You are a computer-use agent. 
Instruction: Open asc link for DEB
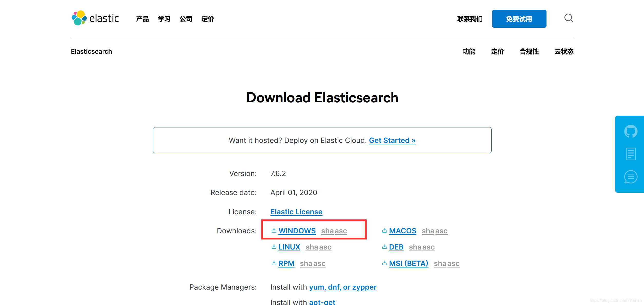point(429,247)
